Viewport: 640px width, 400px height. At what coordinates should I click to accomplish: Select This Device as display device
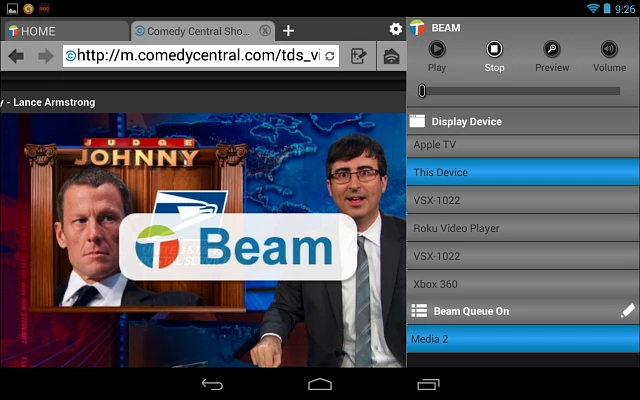click(523, 172)
